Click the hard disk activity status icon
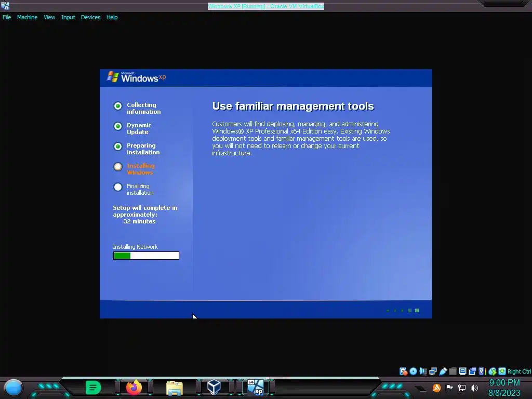This screenshot has width=532, height=399. pos(403,371)
